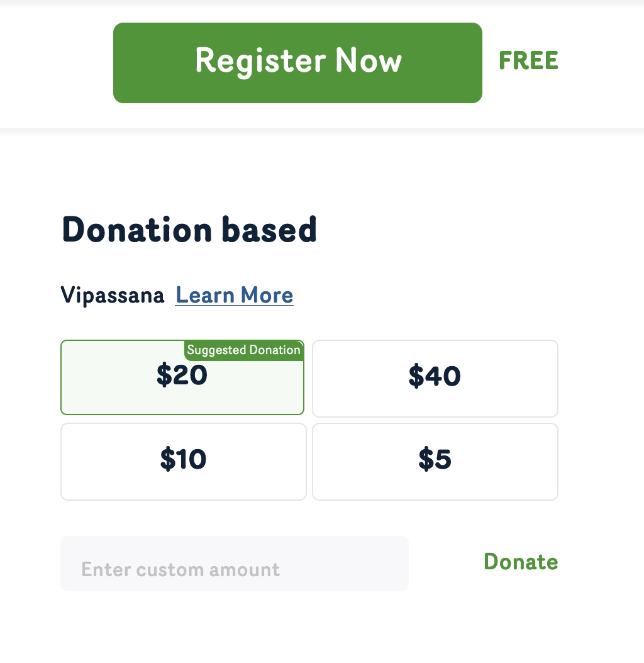
Task: Pick the $10 donation option
Action: click(183, 461)
